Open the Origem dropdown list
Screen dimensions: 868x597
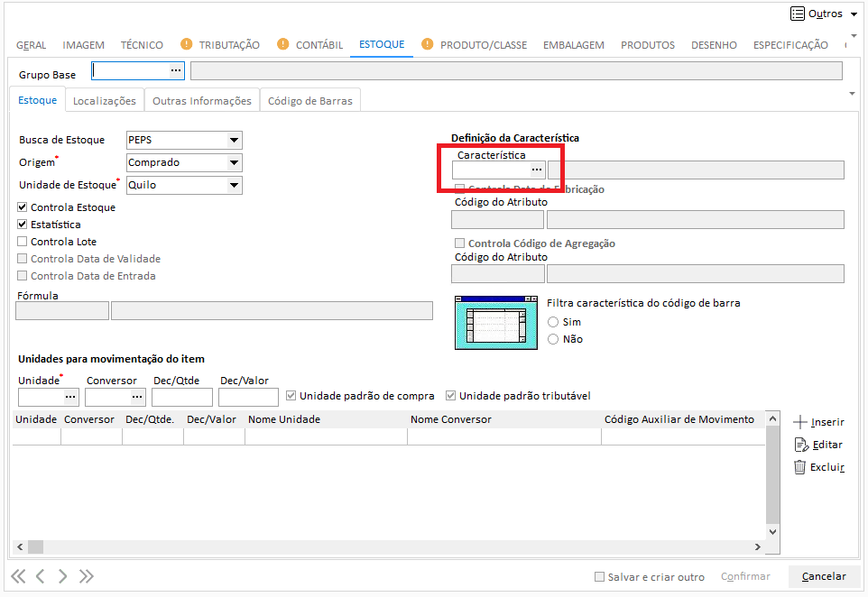(235, 162)
